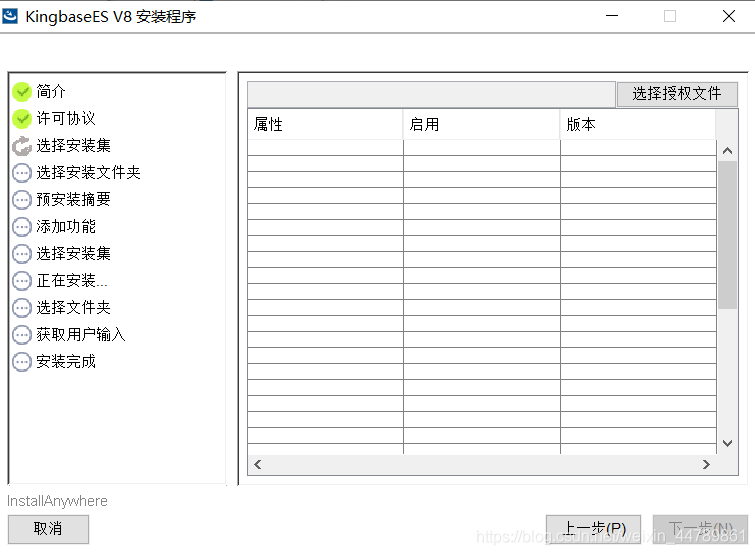This screenshot has width=755, height=555.
Task: Click the 属性 column header
Action: click(325, 125)
